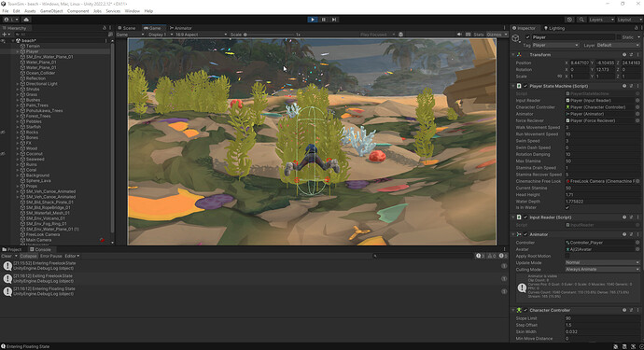Image resolution: width=644 pixels, height=350 pixels.
Task: Open the account dropdown in top toolbar
Action: (10, 20)
